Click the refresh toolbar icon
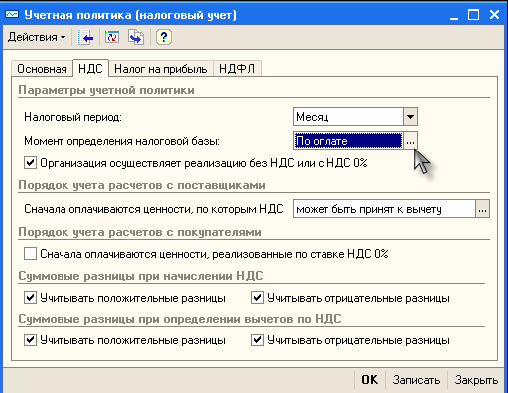 point(112,37)
